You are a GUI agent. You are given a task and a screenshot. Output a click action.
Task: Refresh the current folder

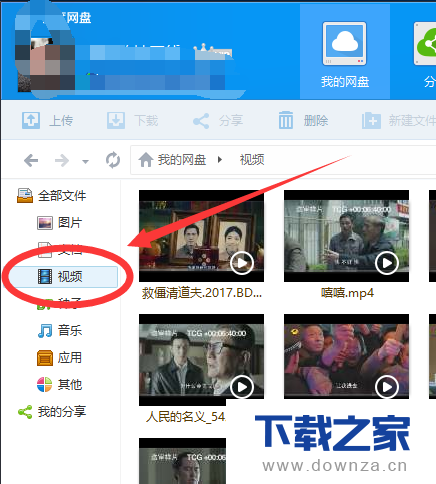(x=113, y=160)
